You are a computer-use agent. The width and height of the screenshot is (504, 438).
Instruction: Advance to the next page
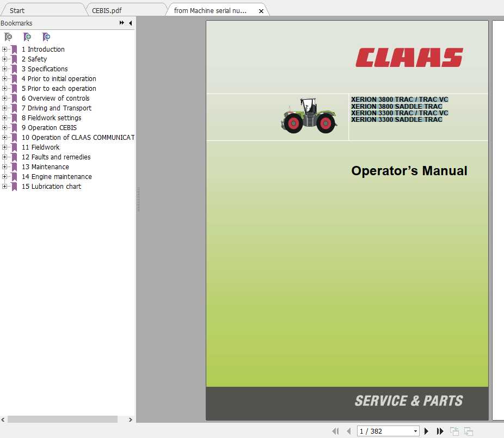(426, 431)
